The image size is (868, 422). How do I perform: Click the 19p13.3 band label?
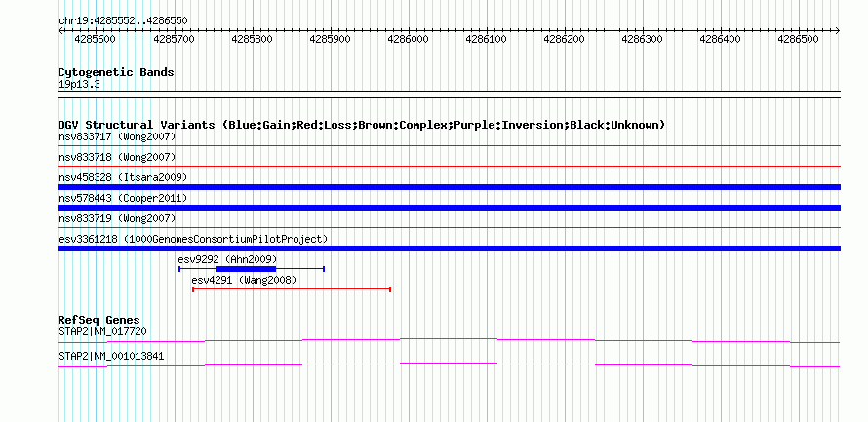79,85
